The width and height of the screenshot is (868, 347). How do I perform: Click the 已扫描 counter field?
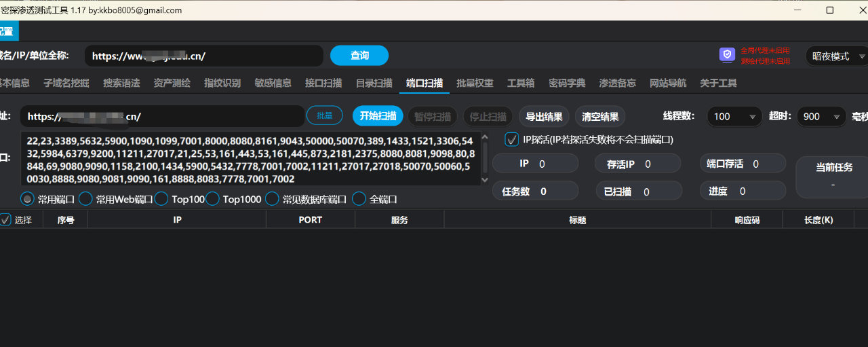[638, 191]
